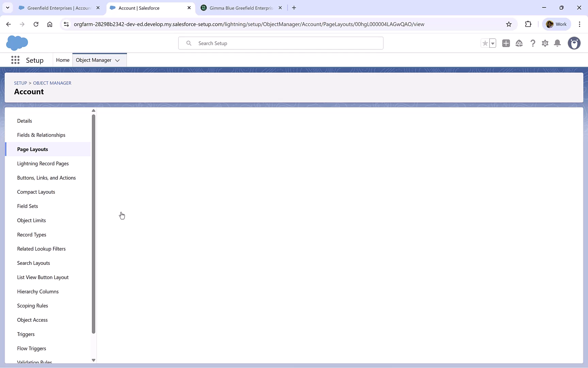Viewport: 588px width, 368px height.
Task: Open Global Actions with the plus icon
Action: [x=506, y=43]
